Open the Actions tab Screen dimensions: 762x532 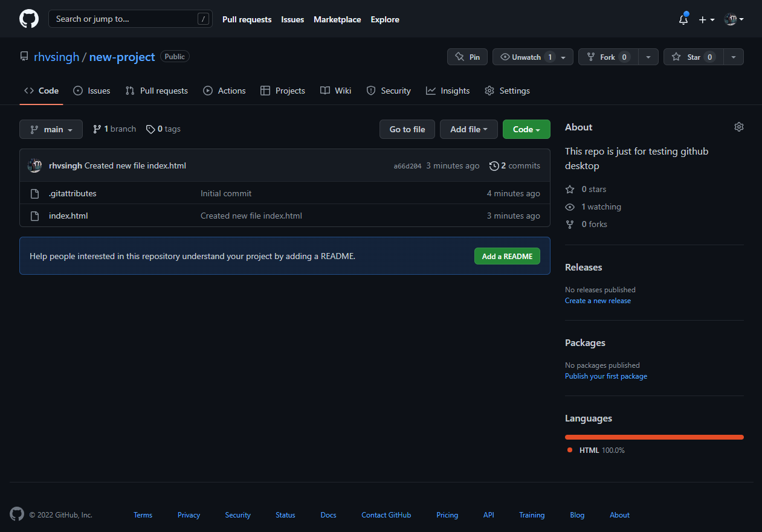coord(224,91)
